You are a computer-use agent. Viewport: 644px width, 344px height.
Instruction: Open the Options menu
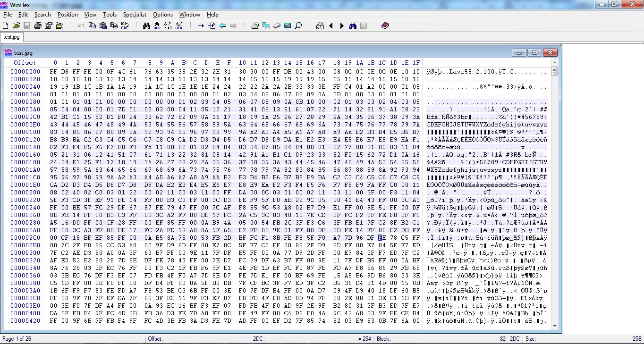coord(163,15)
